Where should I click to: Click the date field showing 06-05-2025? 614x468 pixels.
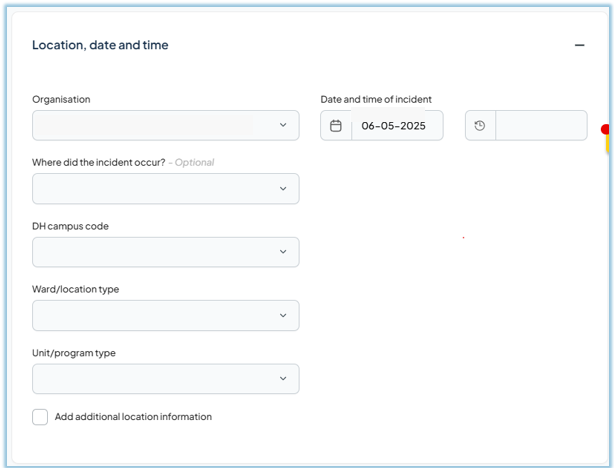tap(392, 126)
